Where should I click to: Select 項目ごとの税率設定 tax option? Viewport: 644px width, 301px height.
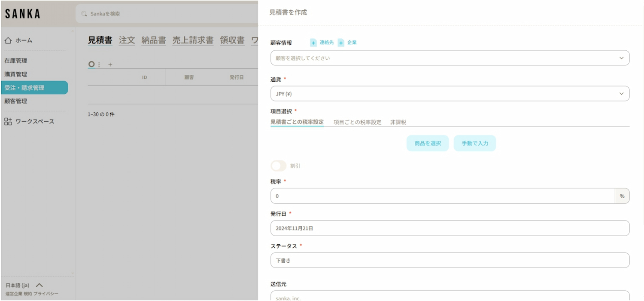tap(357, 122)
